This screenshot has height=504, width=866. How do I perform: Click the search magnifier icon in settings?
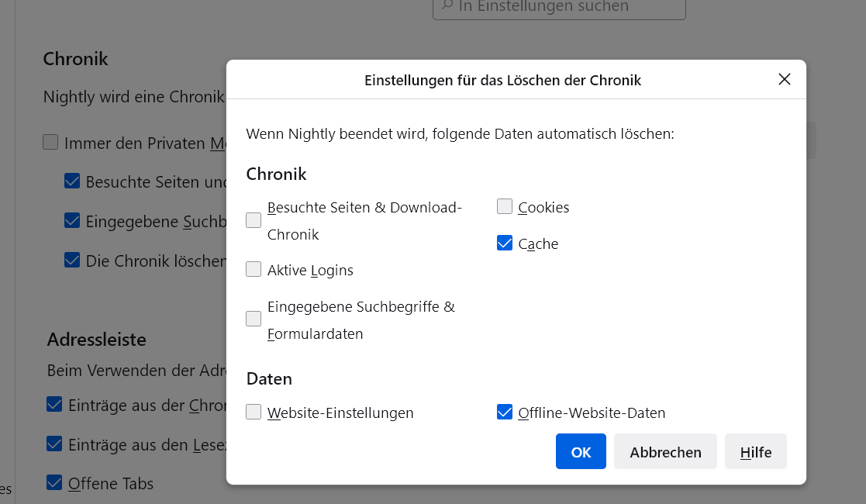click(x=447, y=6)
